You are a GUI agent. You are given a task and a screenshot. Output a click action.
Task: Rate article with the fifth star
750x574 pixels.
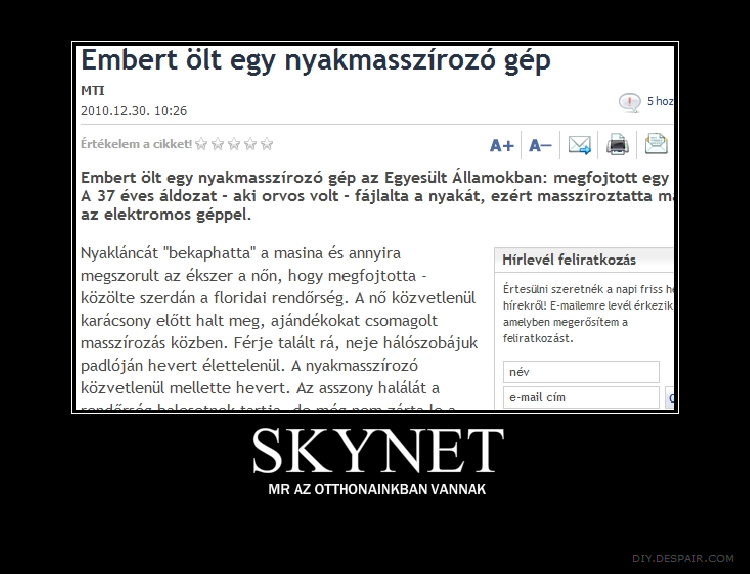(x=267, y=144)
